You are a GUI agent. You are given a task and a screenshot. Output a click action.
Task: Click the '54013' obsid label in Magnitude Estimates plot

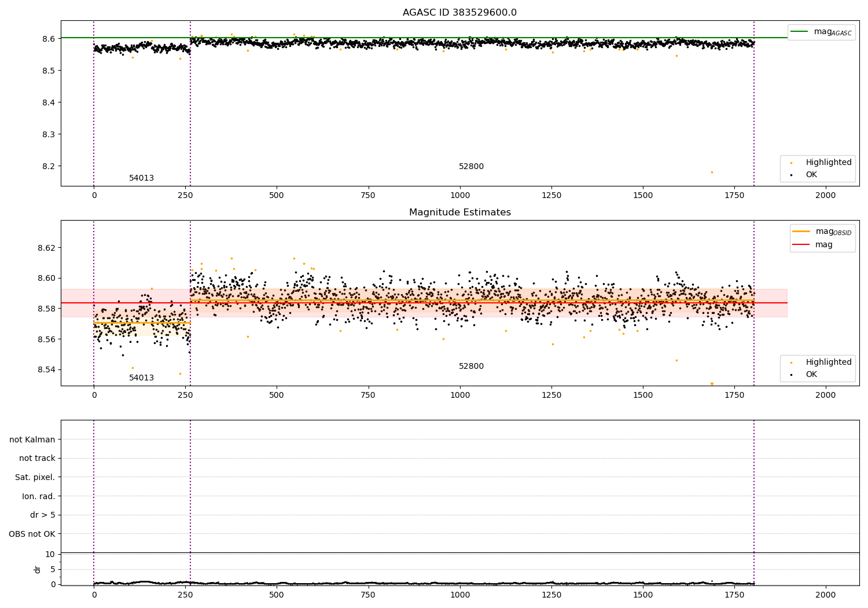(141, 378)
